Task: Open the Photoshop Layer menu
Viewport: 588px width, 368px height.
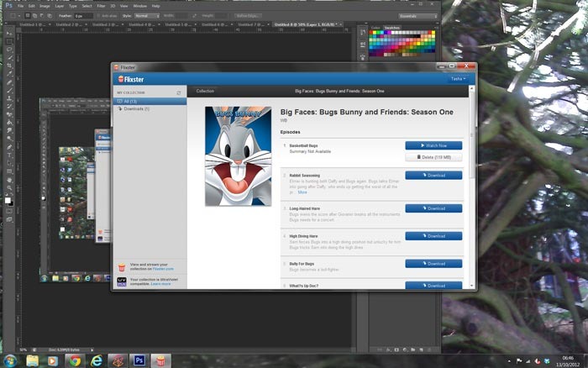Action: click(60, 6)
